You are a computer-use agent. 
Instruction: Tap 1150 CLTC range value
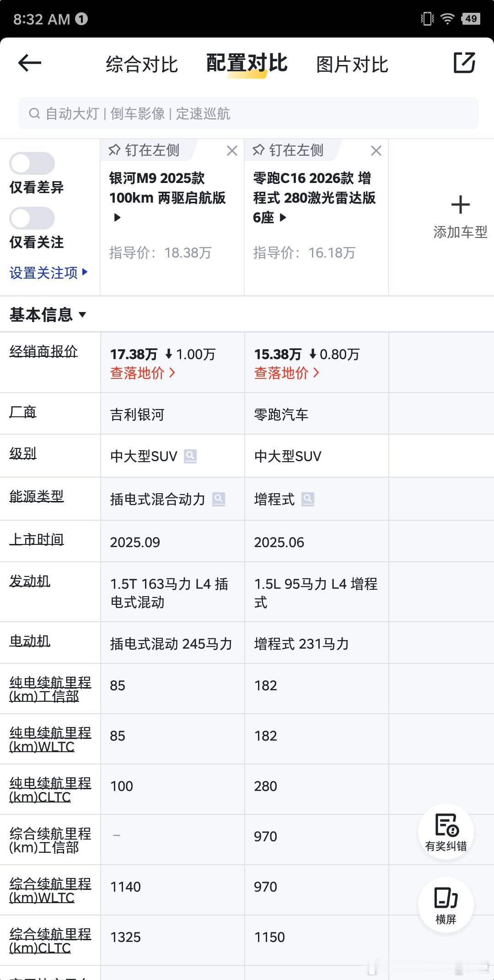(x=269, y=937)
